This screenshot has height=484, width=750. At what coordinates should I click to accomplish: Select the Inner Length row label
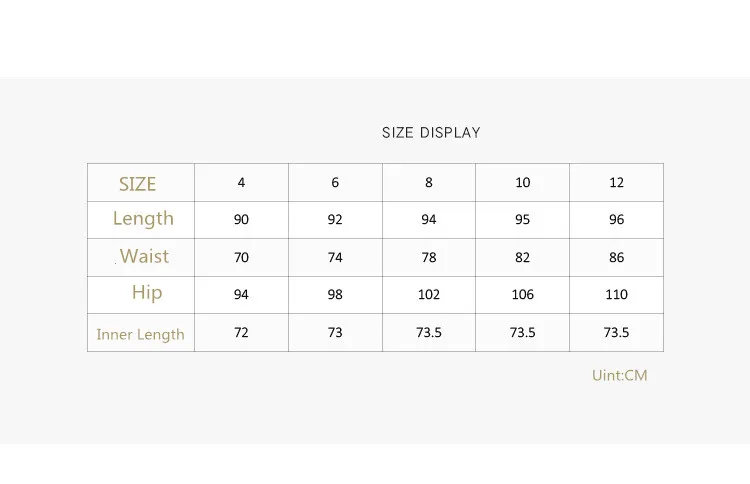(x=140, y=334)
